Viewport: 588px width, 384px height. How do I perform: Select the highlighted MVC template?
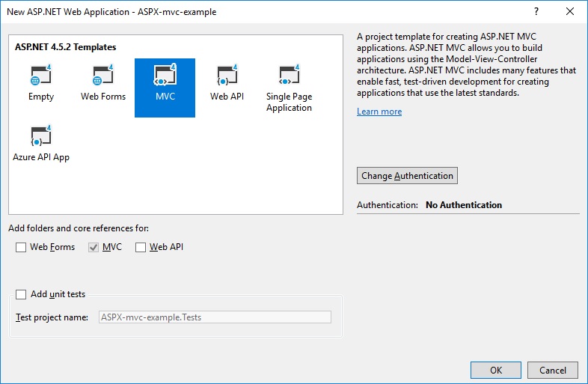point(165,87)
